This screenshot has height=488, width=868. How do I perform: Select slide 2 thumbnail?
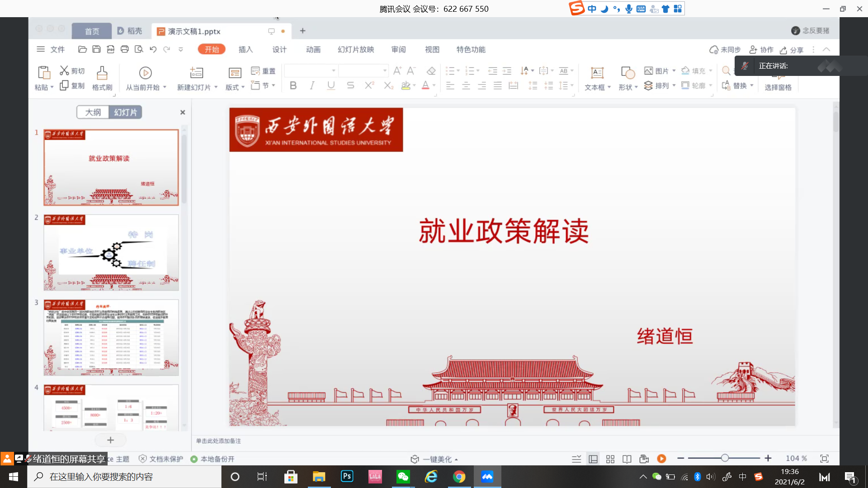point(111,252)
